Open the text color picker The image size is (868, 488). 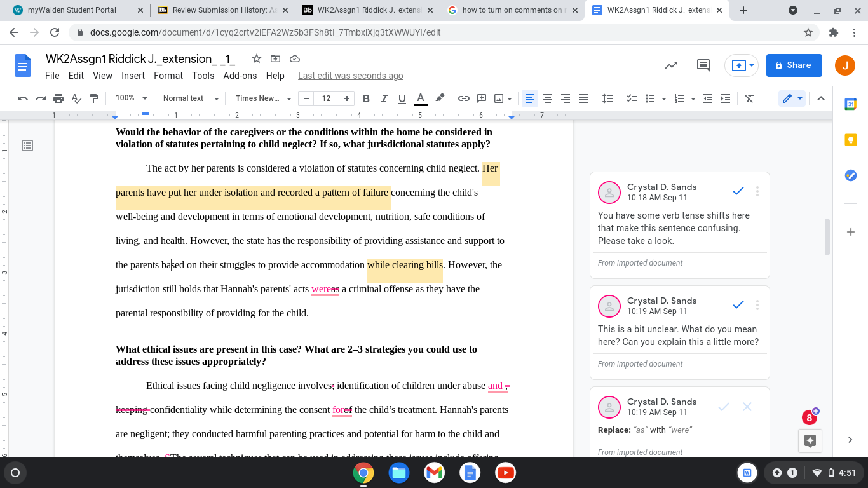coord(420,98)
